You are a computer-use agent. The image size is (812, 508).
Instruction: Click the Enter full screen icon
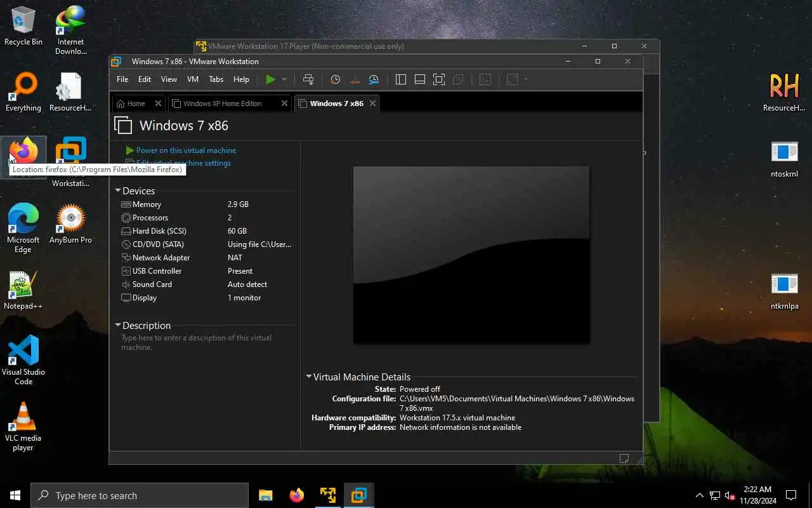[439, 79]
